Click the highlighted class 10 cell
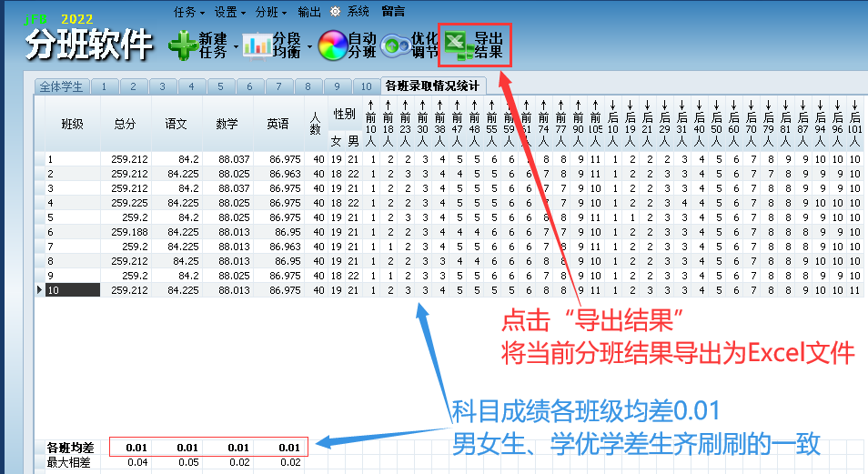The height and width of the screenshot is (474, 868). pos(73,290)
